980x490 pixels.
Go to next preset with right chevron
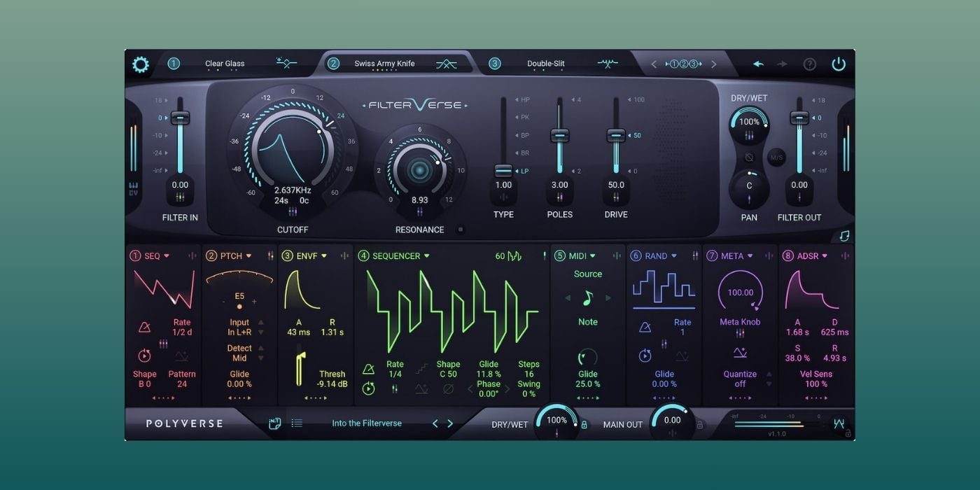(450, 423)
